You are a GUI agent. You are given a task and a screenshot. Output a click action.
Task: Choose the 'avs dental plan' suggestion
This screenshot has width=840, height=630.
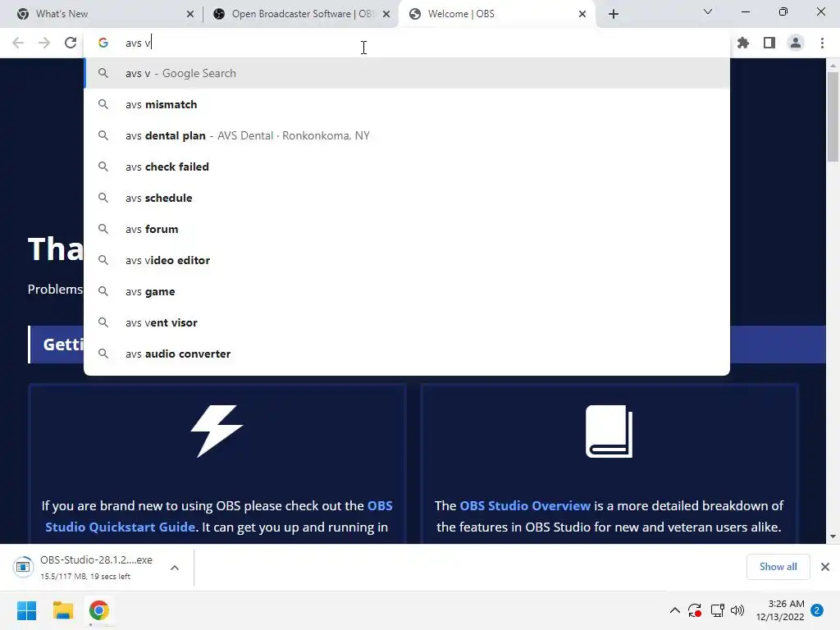[407, 135]
